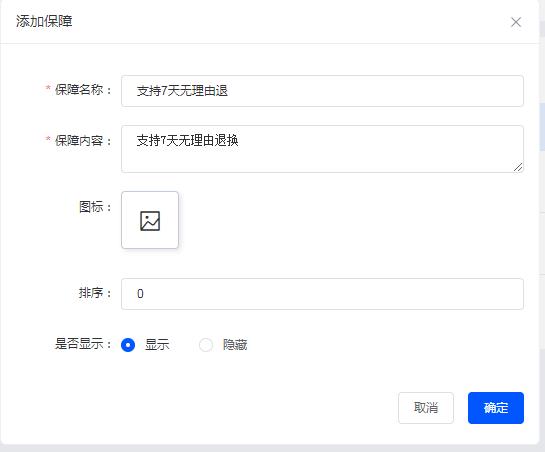This screenshot has height=452, width=545.
Task: Click the 隐藏 option text label
Action: coord(235,345)
